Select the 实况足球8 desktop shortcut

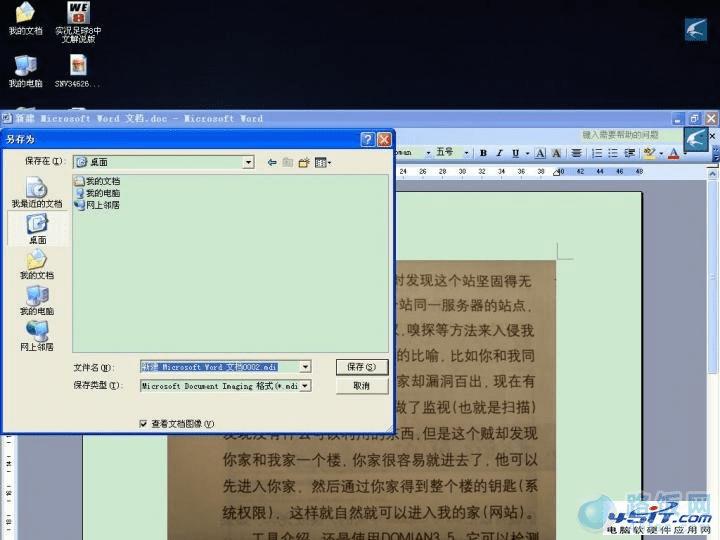78,22
